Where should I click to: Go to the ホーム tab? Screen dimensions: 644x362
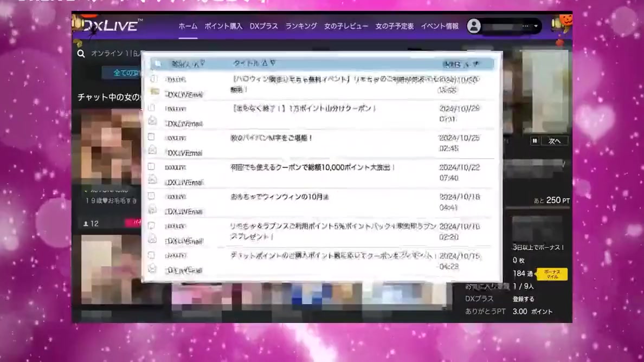(188, 26)
